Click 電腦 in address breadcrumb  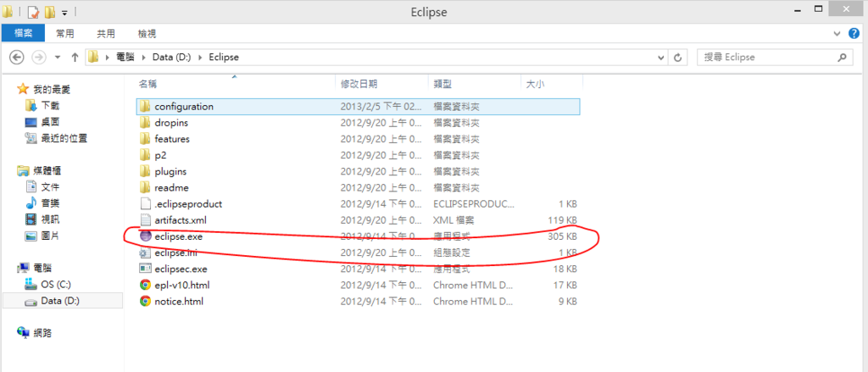click(x=125, y=57)
